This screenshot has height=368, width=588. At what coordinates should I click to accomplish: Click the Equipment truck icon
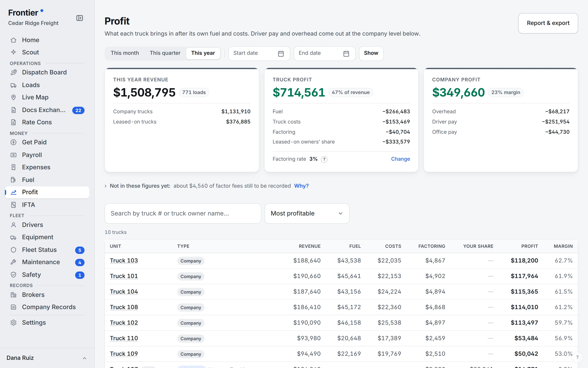click(x=14, y=237)
